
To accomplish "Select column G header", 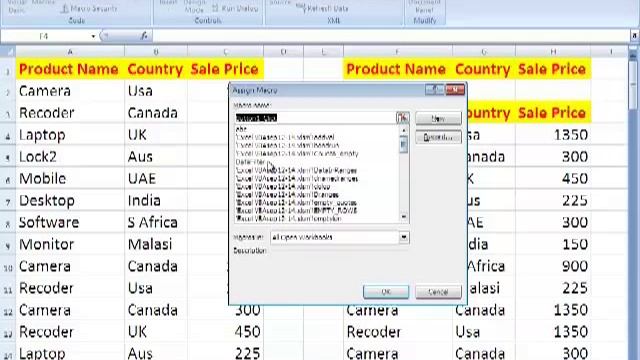I will (x=484, y=51).
